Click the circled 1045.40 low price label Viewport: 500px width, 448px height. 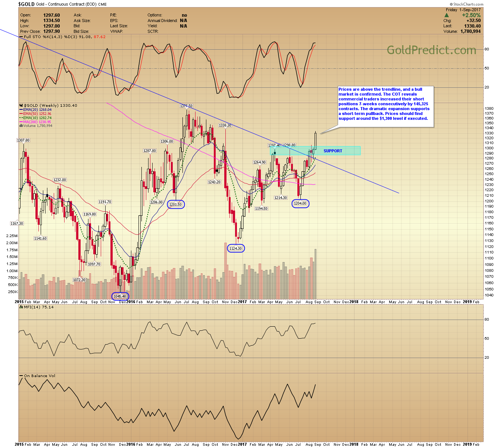pyautogui.click(x=120, y=296)
